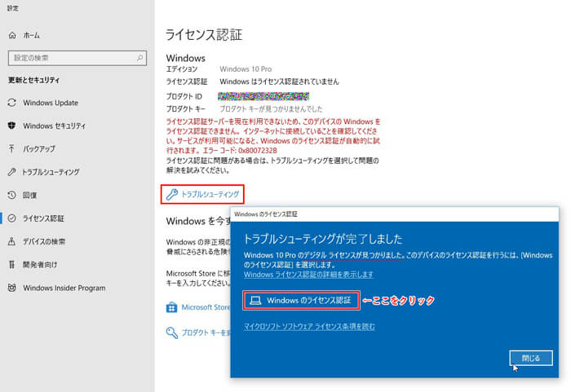Click the Windows のライセンス認証 dialog title bar
The image size is (571, 392).
point(394,214)
